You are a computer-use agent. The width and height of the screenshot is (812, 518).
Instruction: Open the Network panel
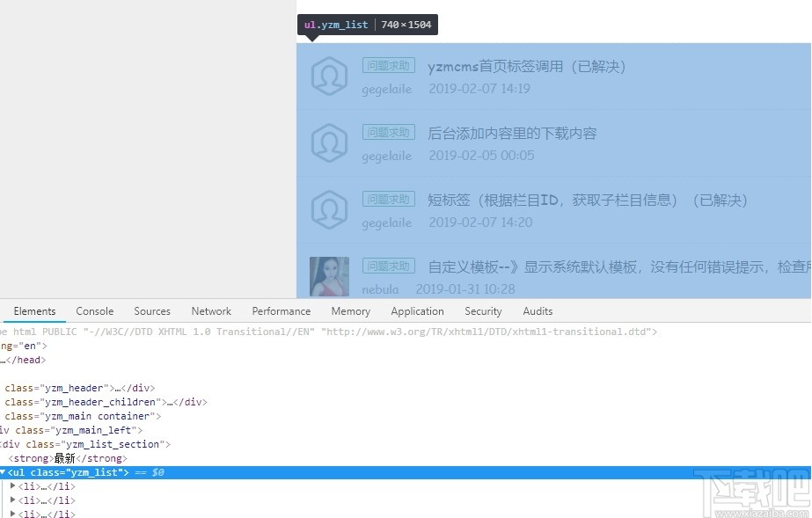pos(211,310)
